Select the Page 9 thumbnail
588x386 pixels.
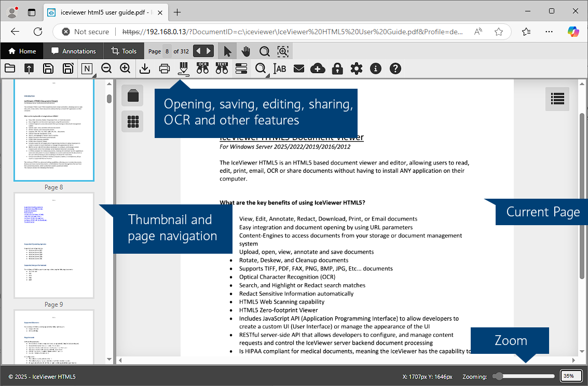click(54, 245)
